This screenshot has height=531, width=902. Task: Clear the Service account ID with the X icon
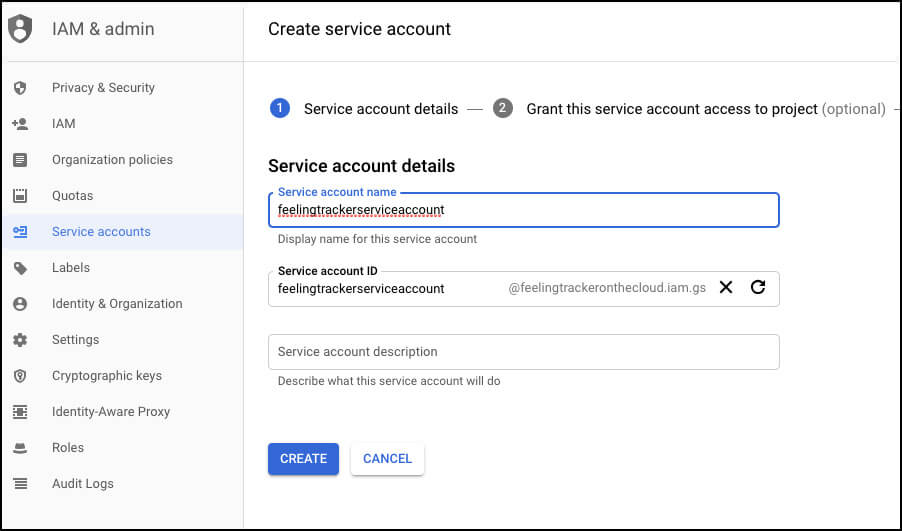click(x=726, y=287)
